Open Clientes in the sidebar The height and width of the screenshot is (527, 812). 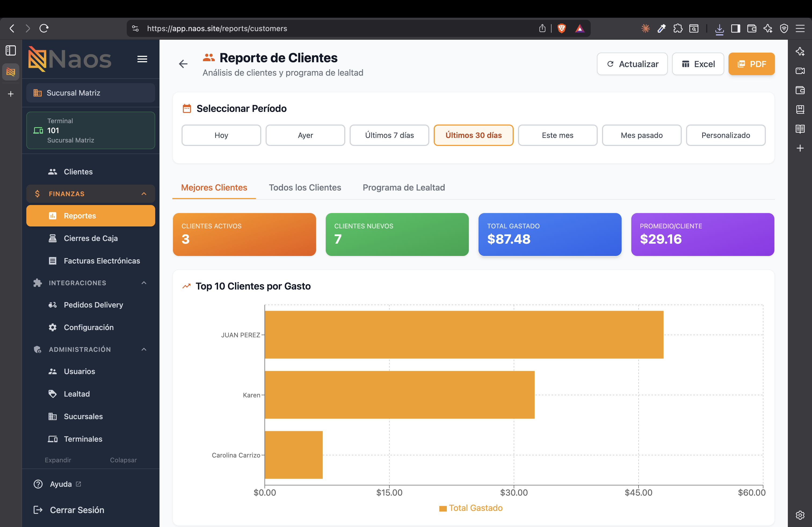coord(91,172)
